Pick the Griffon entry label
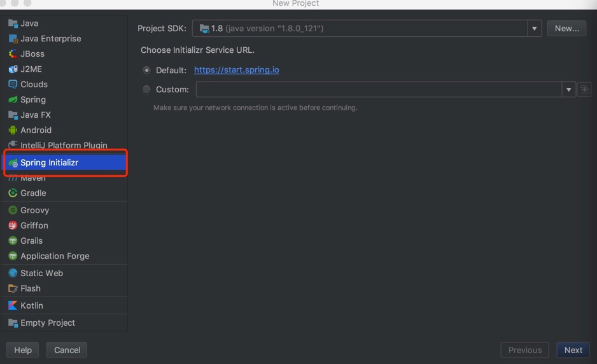 click(34, 225)
